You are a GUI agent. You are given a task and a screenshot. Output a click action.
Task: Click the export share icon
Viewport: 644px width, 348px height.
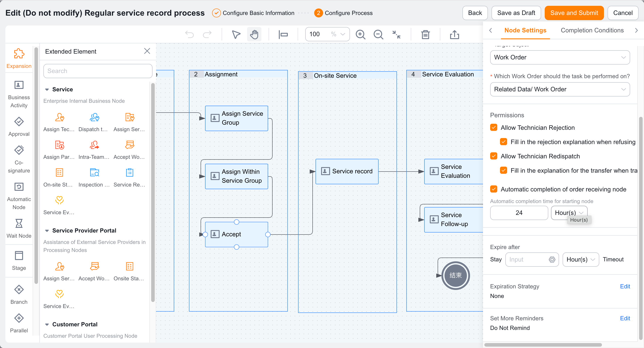[x=454, y=34]
